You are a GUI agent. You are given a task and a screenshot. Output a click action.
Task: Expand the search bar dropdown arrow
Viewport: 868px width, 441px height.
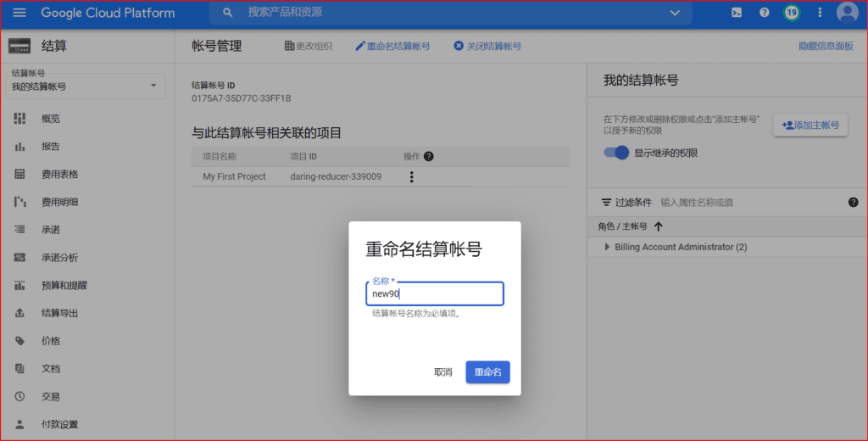pyautogui.click(x=674, y=12)
